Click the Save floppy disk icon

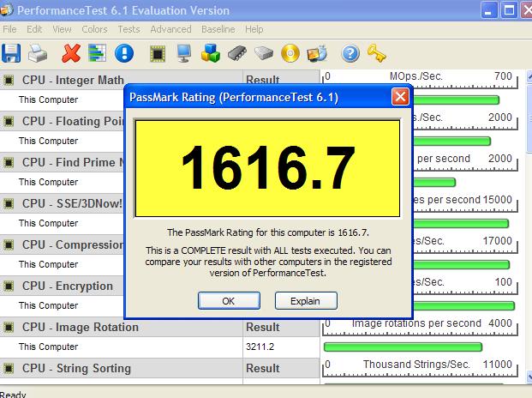coord(11,53)
